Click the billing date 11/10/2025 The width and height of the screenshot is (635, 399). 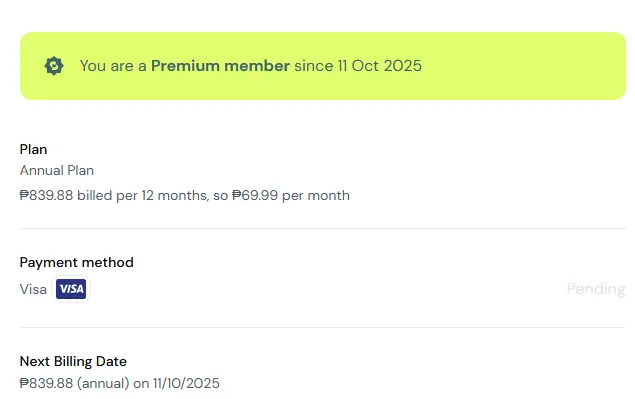click(x=186, y=383)
